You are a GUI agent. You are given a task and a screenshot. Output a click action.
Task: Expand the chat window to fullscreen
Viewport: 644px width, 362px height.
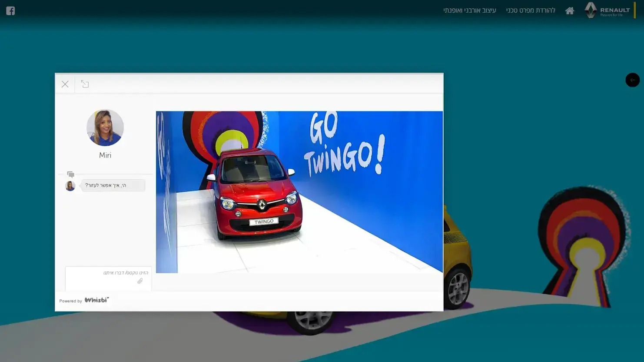coord(85,84)
